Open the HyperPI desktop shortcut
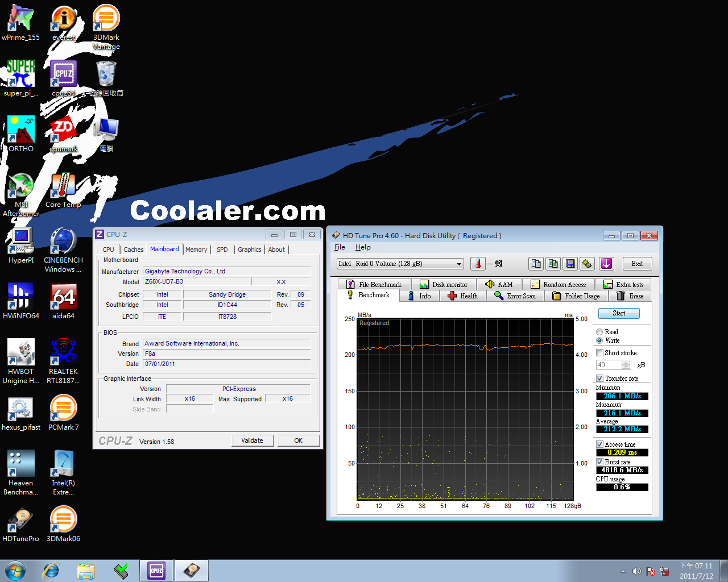This screenshot has height=582, width=728. coord(21,246)
